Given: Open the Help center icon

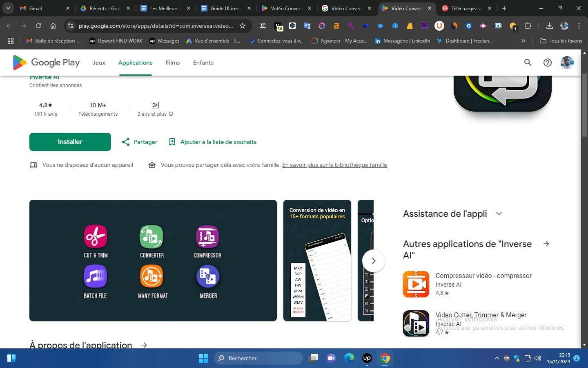Looking at the screenshot, I should (548, 63).
